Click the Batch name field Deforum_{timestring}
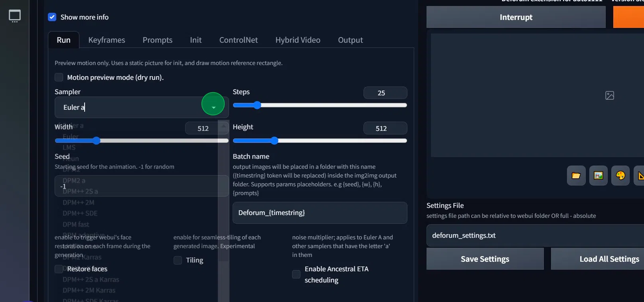Screen dimensions: 644x302 (x=320, y=213)
